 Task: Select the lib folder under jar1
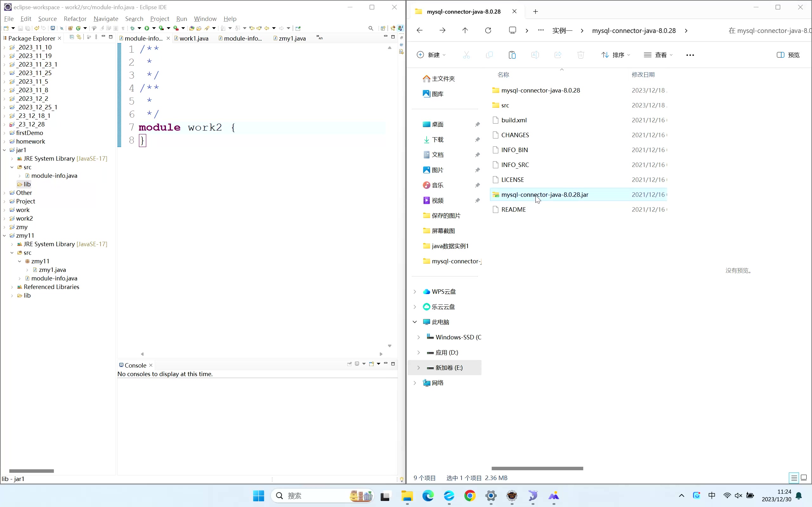[27, 184]
